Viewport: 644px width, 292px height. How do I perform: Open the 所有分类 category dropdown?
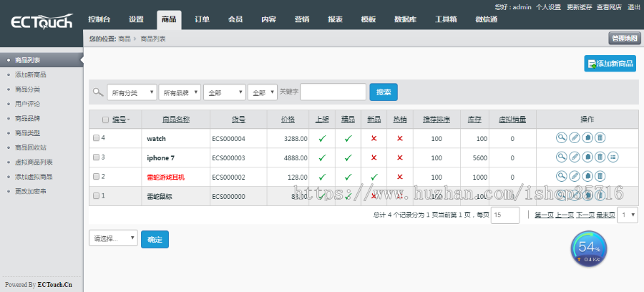(132, 92)
